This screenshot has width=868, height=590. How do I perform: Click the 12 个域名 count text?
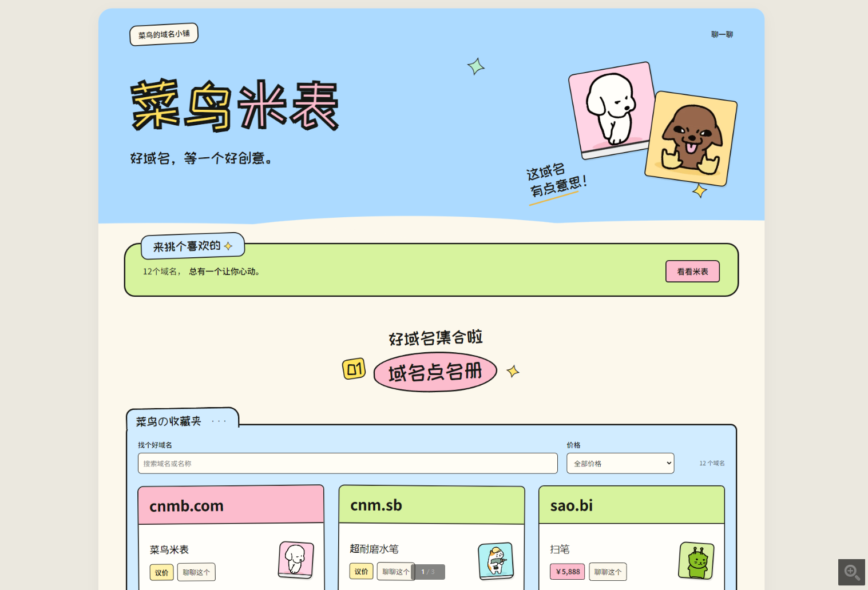pyautogui.click(x=712, y=463)
